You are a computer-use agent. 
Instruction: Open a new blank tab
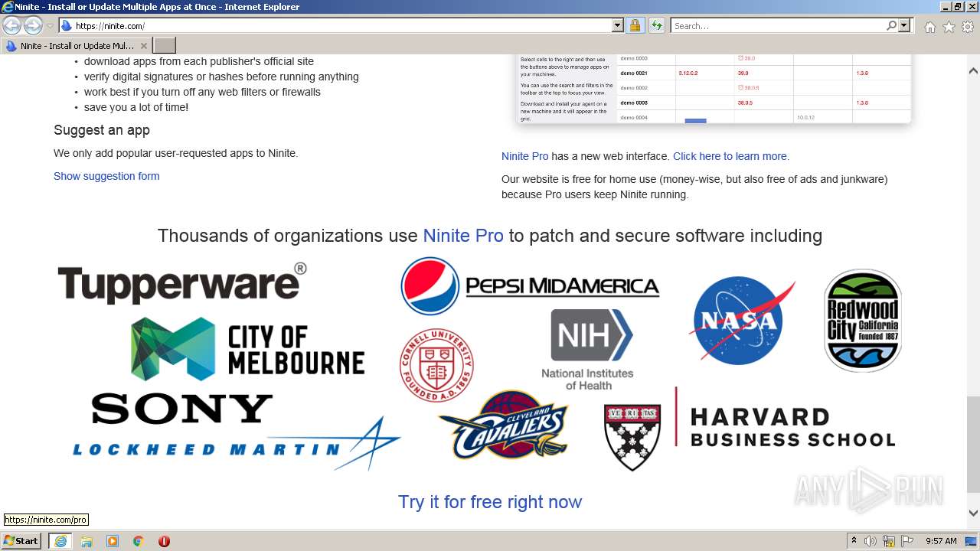(x=165, y=46)
